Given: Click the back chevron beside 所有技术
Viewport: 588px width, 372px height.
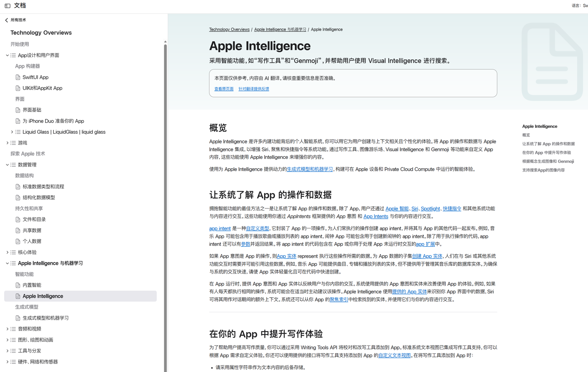Looking at the screenshot, I should (7, 20).
